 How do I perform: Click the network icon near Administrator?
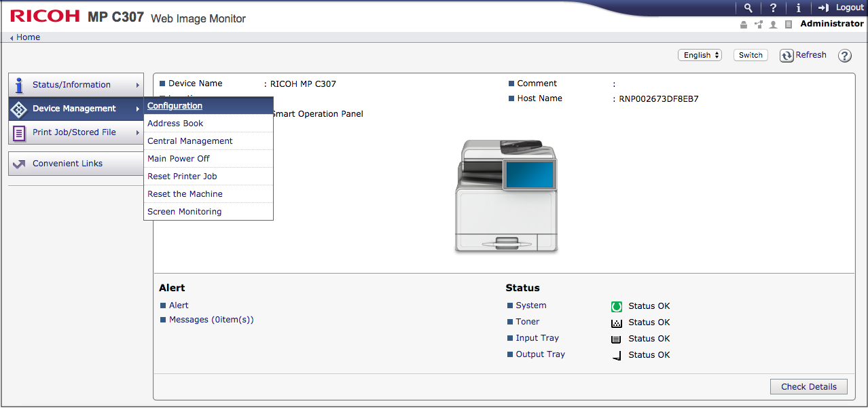point(759,24)
